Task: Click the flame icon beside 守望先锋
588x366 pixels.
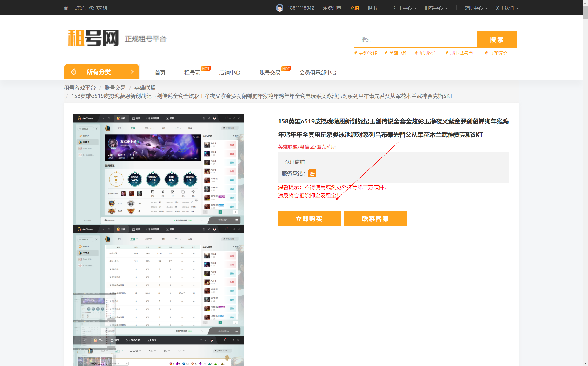Action: pos(486,53)
